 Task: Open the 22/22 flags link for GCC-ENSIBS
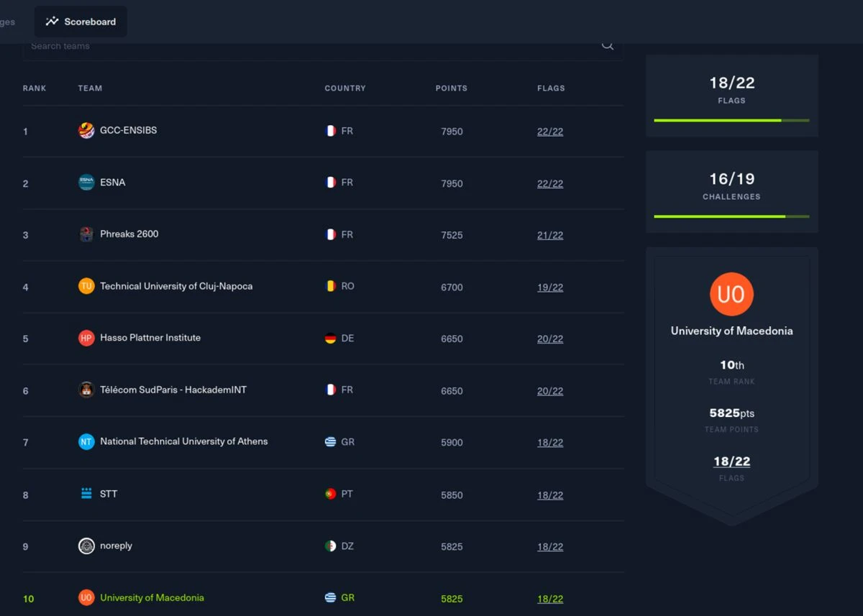[550, 132]
